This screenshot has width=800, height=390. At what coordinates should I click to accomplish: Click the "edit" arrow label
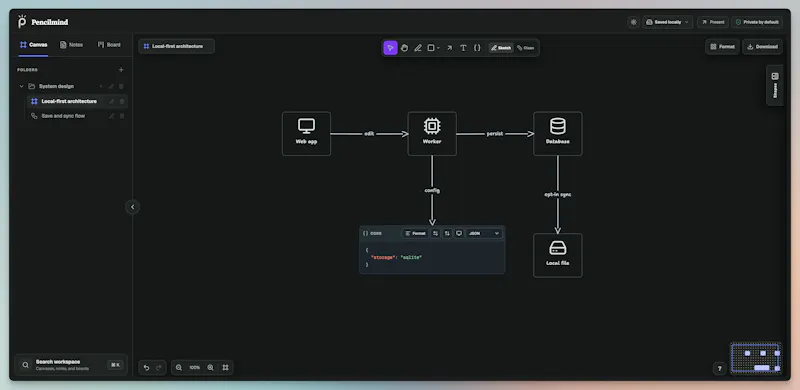[369, 134]
